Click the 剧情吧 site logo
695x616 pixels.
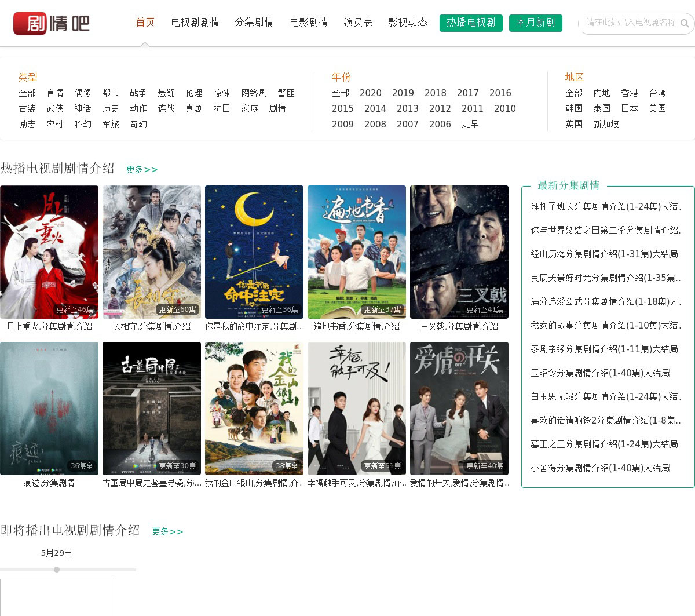click(52, 23)
